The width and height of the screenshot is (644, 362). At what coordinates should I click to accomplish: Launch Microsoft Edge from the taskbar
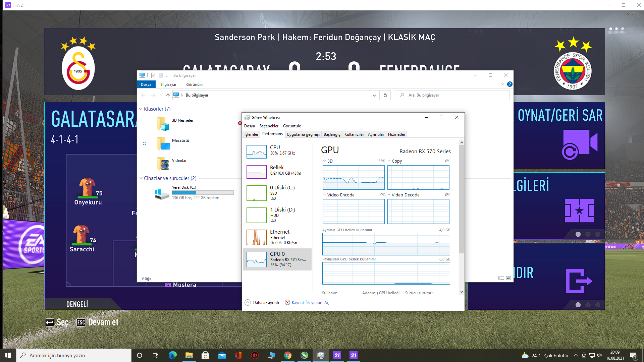click(x=173, y=355)
